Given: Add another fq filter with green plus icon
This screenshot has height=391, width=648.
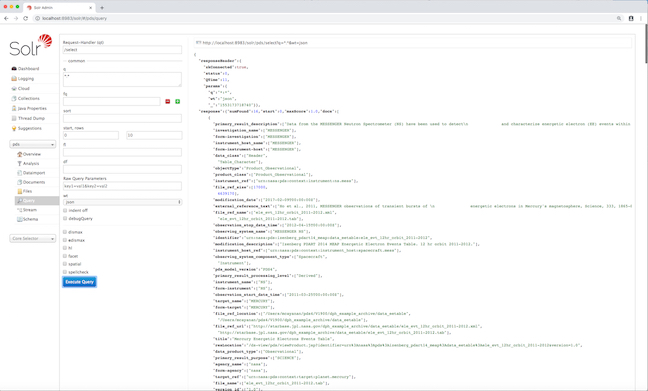Looking at the screenshot, I should [178, 101].
